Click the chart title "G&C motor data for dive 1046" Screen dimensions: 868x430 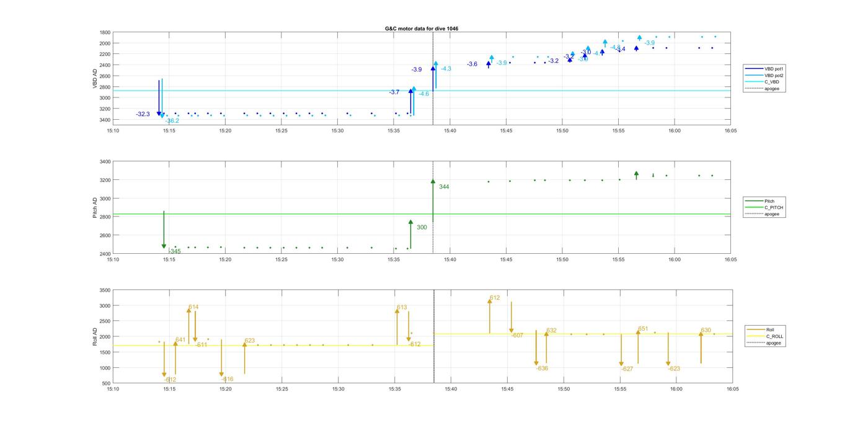[x=422, y=29]
